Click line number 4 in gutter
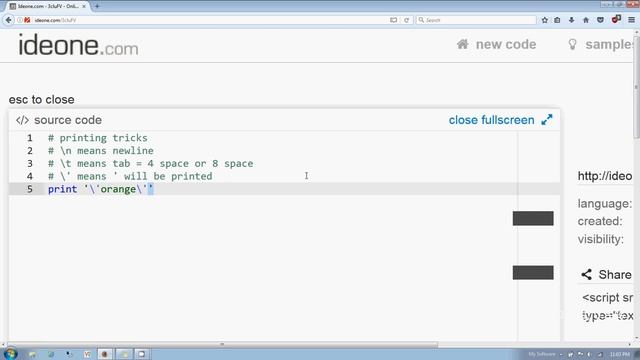This screenshot has width=640, height=360. point(30,176)
